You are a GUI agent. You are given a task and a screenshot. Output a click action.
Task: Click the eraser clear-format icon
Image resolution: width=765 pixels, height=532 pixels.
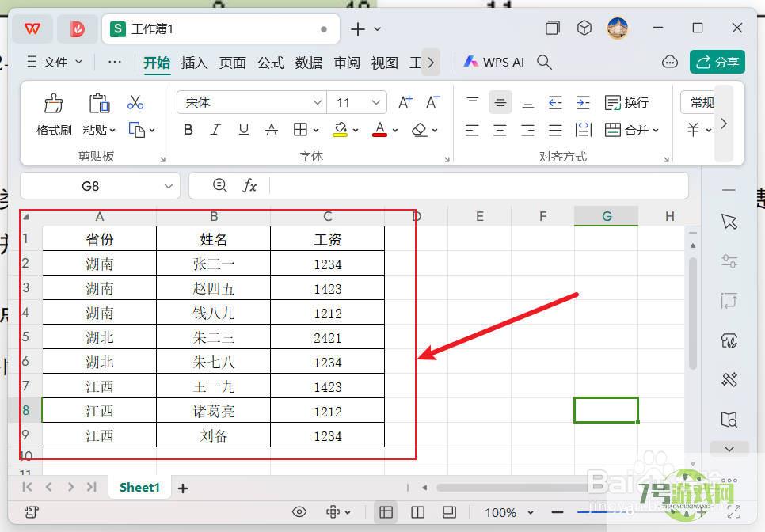click(419, 130)
